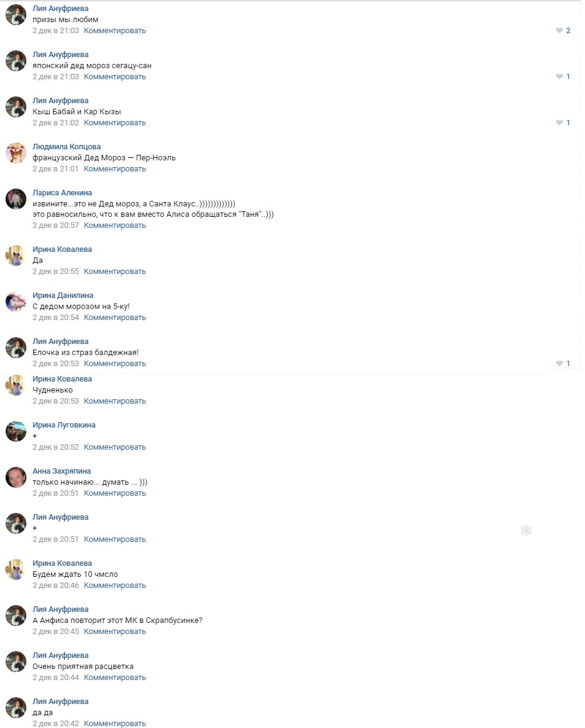585x728 pixels.
Task: Click the "2 дек в 20:57" timestamp
Action: click(x=56, y=225)
